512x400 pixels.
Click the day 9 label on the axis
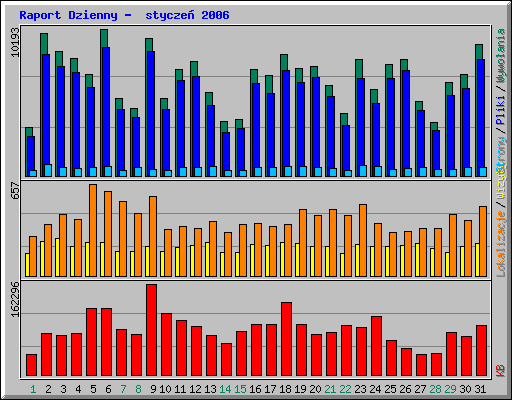pyautogui.click(x=153, y=389)
